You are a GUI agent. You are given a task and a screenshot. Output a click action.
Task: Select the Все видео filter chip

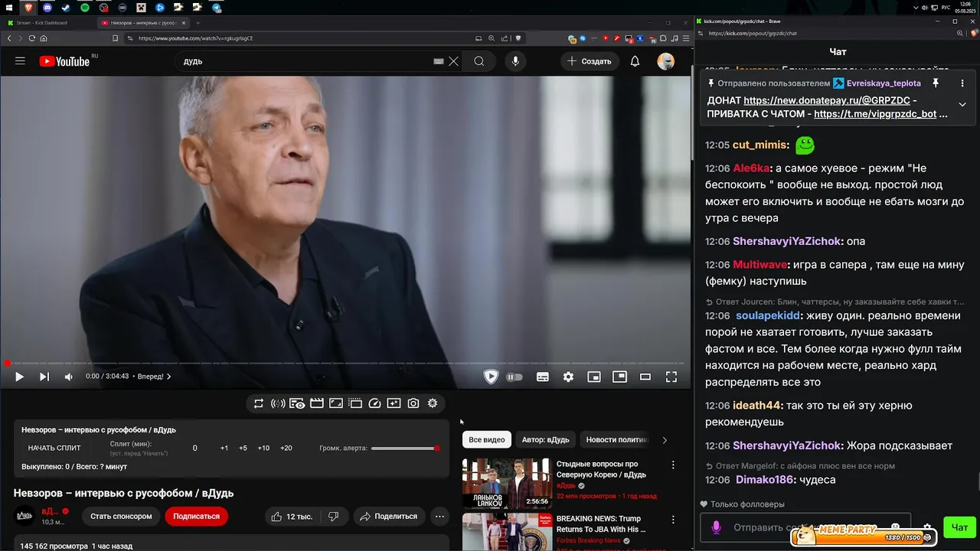click(x=487, y=440)
